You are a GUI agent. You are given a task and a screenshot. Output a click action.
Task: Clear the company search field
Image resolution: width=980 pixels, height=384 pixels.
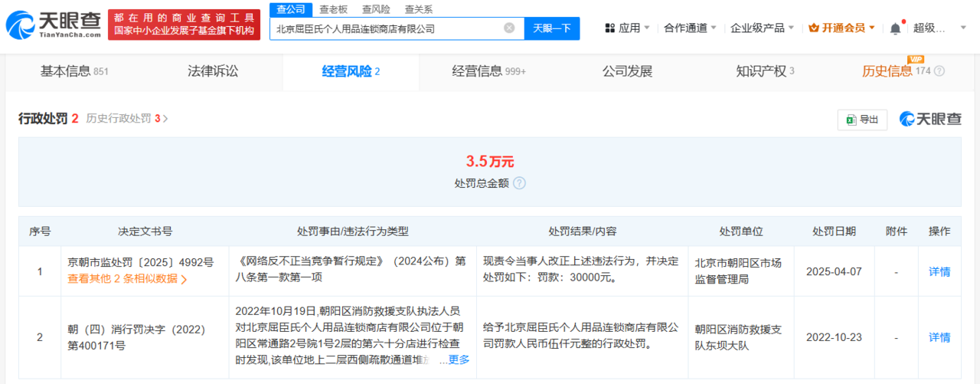(x=509, y=28)
